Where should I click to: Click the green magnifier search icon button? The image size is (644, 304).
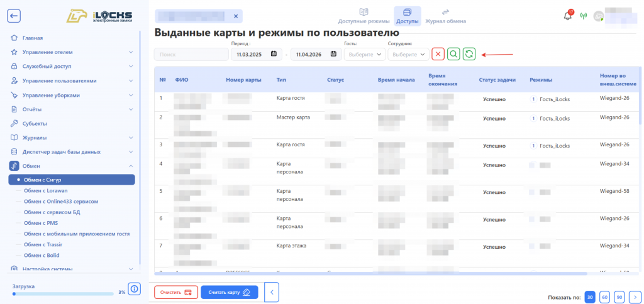[x=453, y=54]
